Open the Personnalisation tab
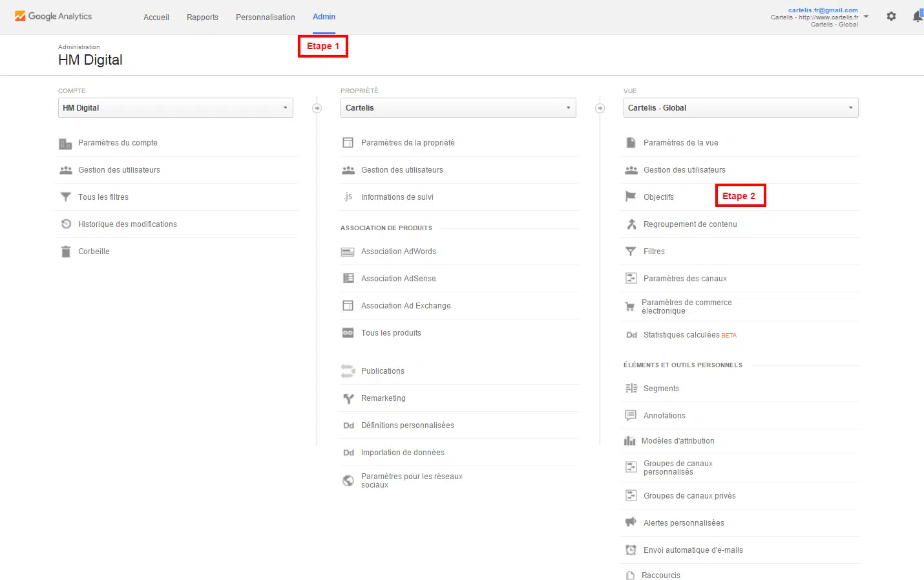This screenshot has height=580, width=924. [265, 17]
